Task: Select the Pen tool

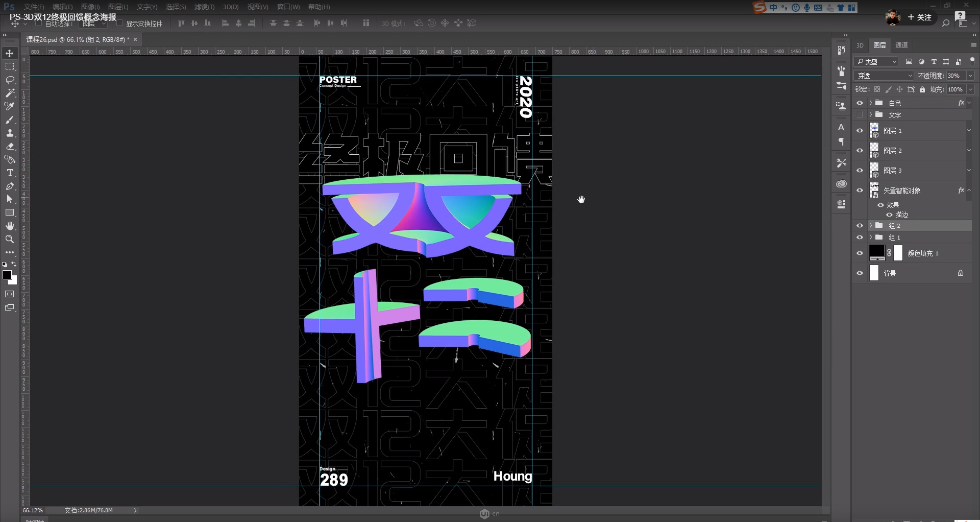Action: (x=10, y=186)
